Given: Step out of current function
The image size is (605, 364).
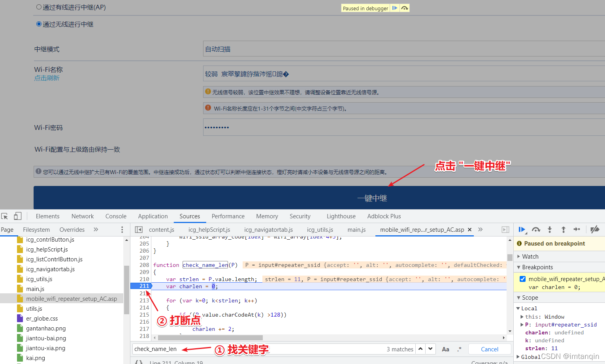Looking at the screenshot, I should [x=564, y=229].
